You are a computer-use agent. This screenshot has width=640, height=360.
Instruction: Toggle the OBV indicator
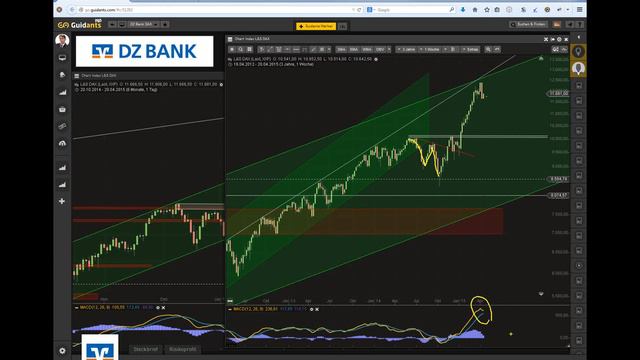[380, 49]
